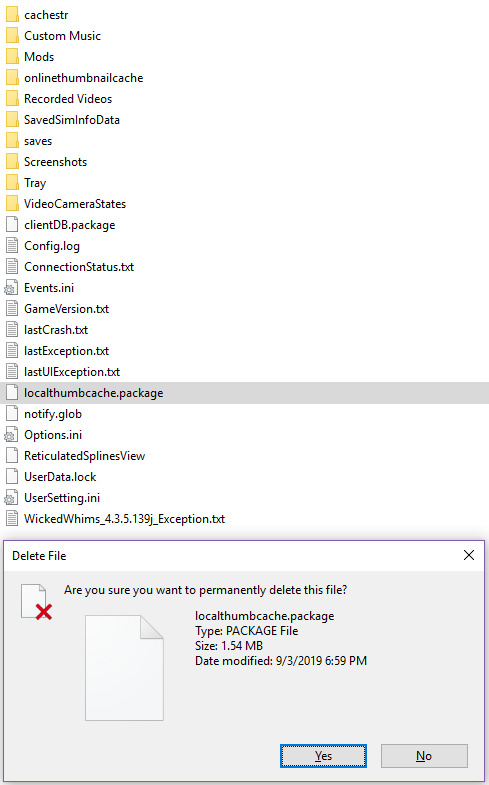Click the Options.ini gear file icon
The image size is (489, 785).
(11, 435)
